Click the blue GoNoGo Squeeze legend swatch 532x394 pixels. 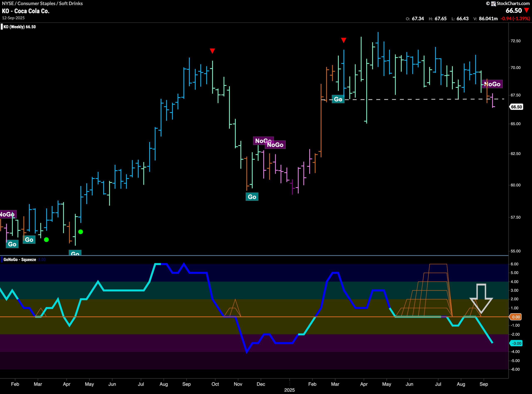[x=2, y=259]
